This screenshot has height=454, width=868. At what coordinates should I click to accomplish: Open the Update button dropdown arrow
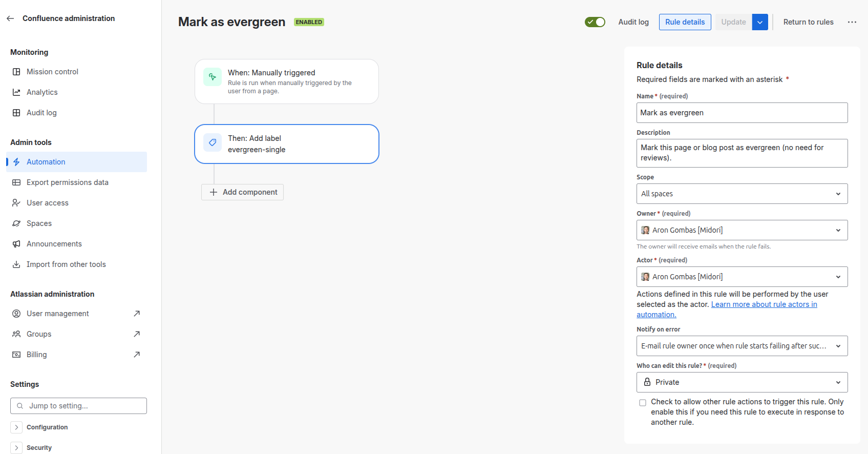point(760,22)
